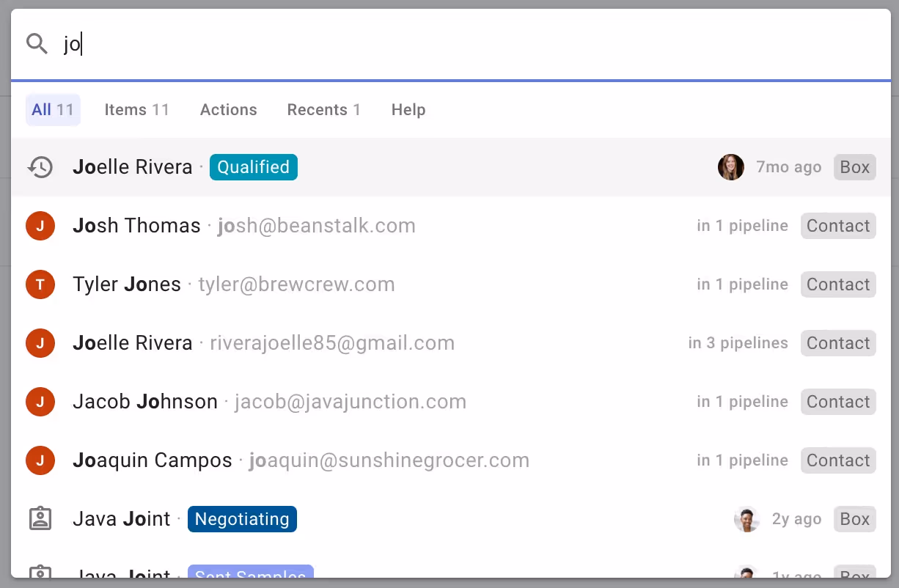Click the J avatar beside Jacob Johnson

pyautogui.click(x=40, y=401)
